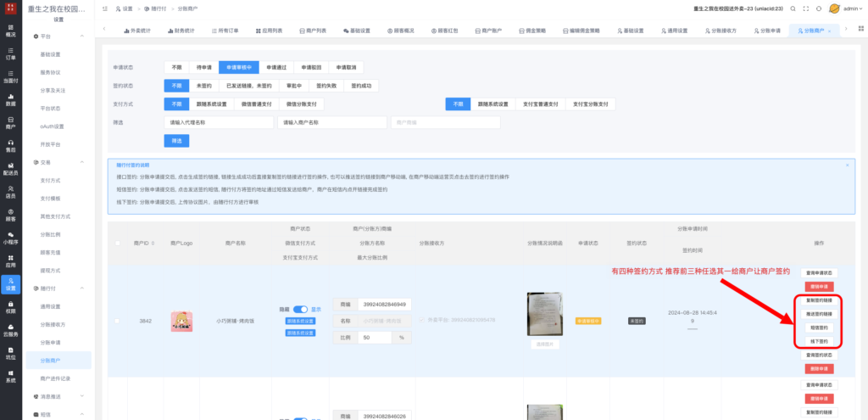Click the red app logo at top-left

10,8
